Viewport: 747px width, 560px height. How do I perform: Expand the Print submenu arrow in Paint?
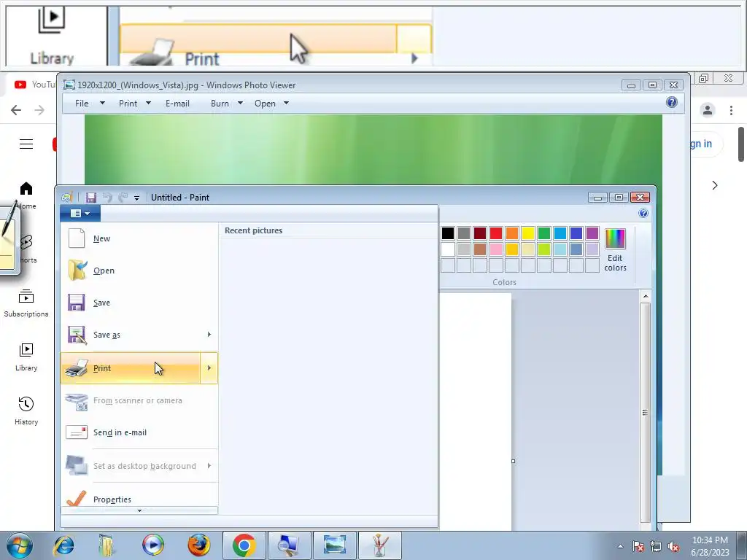point(209,368)
